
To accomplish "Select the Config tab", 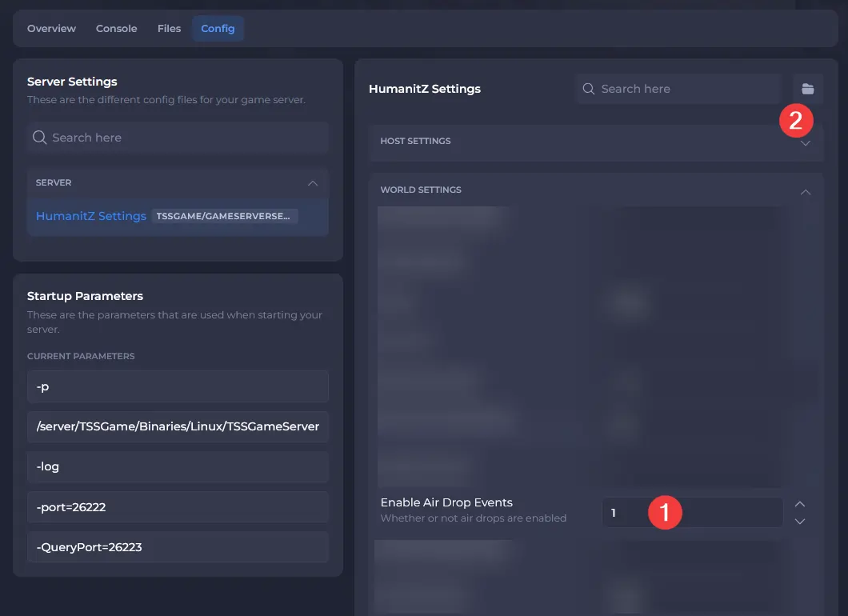I will [218, 29].
